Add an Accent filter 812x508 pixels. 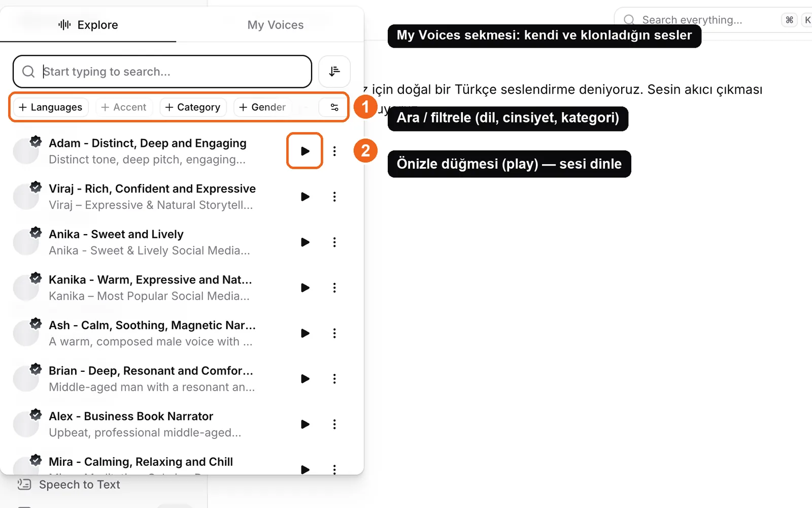(x=124, y=107)
